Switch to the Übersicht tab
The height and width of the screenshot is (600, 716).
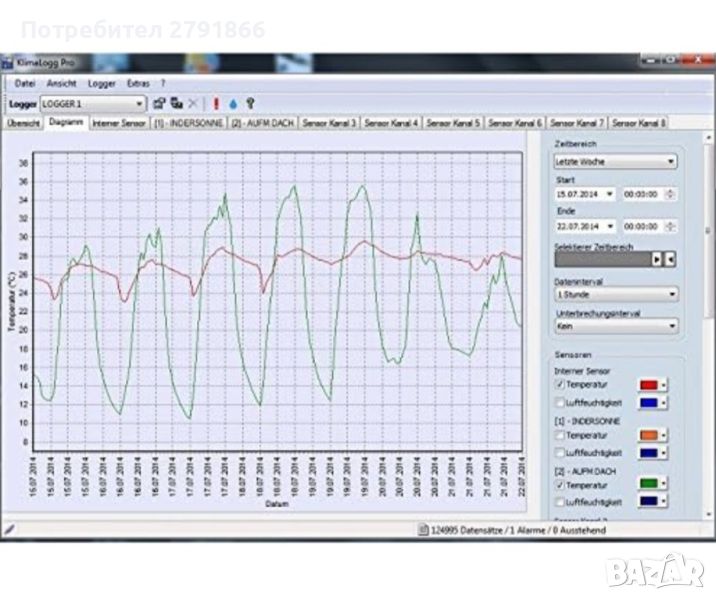[23, 123]
